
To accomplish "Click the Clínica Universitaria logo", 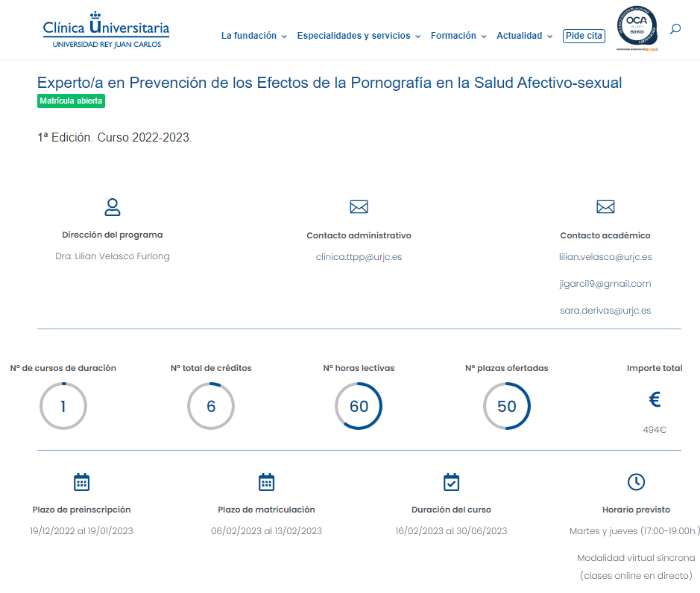I will [106, 30].
